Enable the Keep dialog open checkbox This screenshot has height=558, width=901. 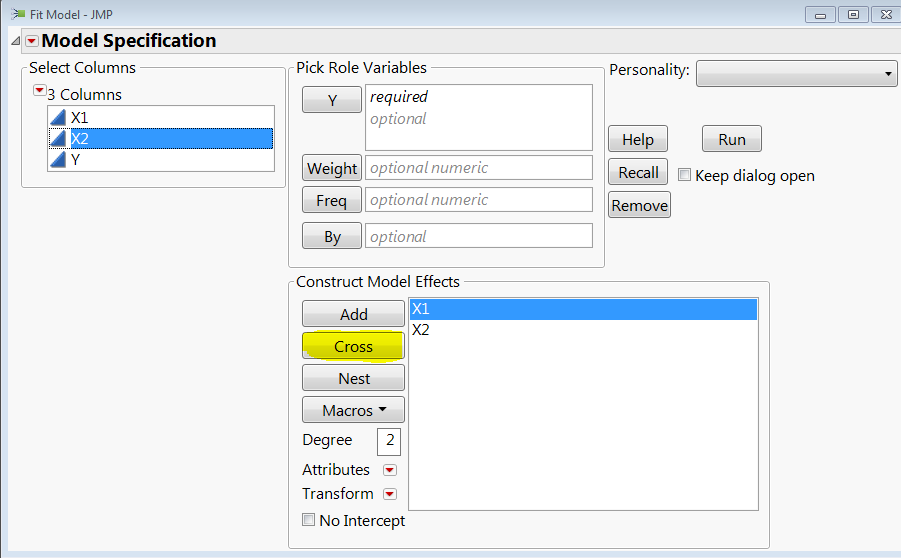(x=685, y=175)
